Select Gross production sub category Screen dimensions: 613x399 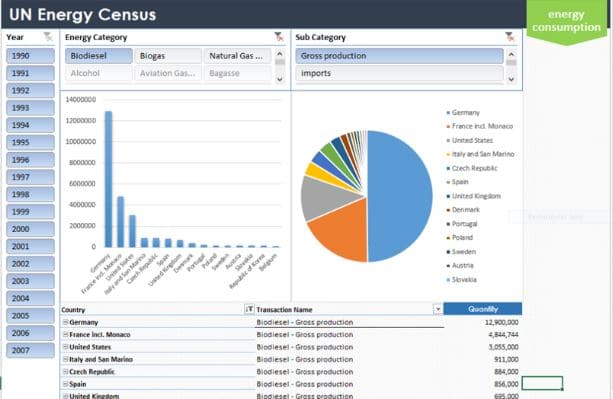400,55
